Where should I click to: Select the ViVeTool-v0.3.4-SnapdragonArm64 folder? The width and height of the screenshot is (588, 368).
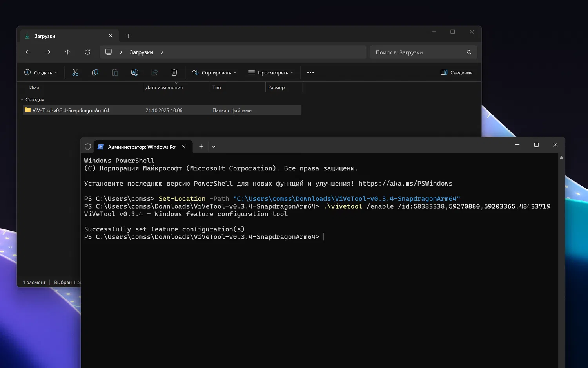click(x=71, y=110)
